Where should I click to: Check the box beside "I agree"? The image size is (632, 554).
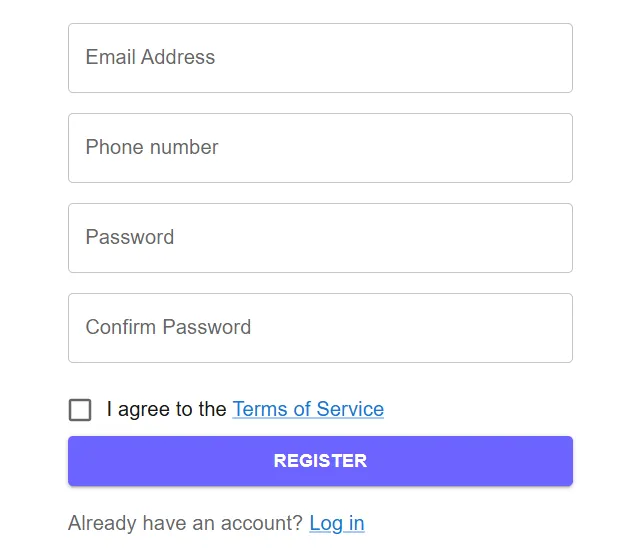coord(80,410)
